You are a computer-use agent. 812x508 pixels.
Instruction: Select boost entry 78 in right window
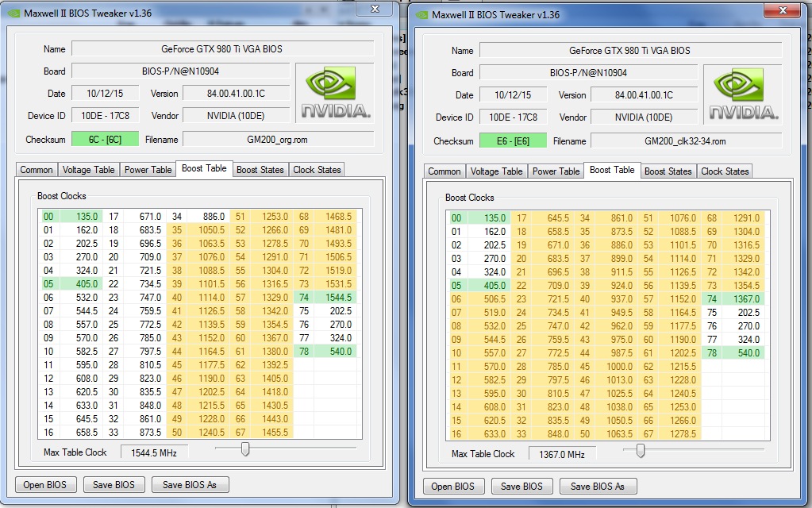pos(733,352)
